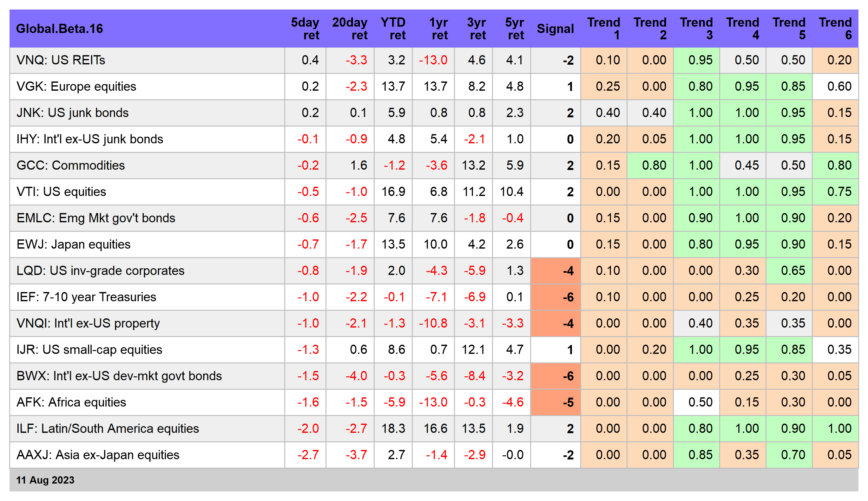Image resolution: width=868 pixels, height=501 pixels.
Task: Click the Trend 4 column header
Action: pos(742,29)
